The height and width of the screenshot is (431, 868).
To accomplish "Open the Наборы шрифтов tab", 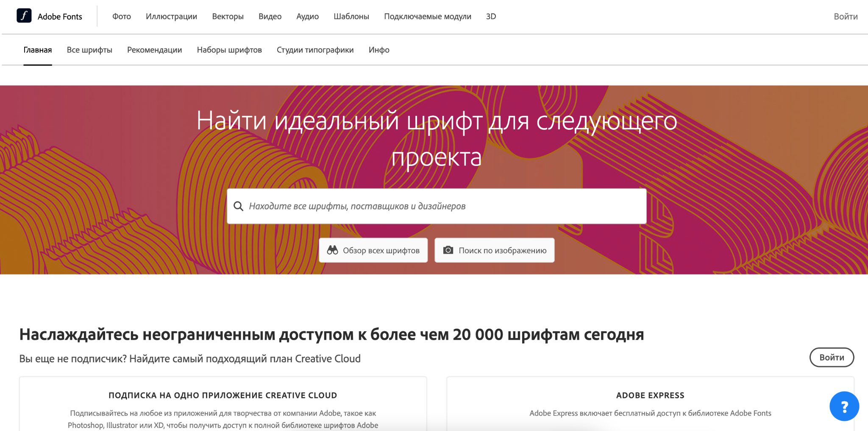I will 229,50.
